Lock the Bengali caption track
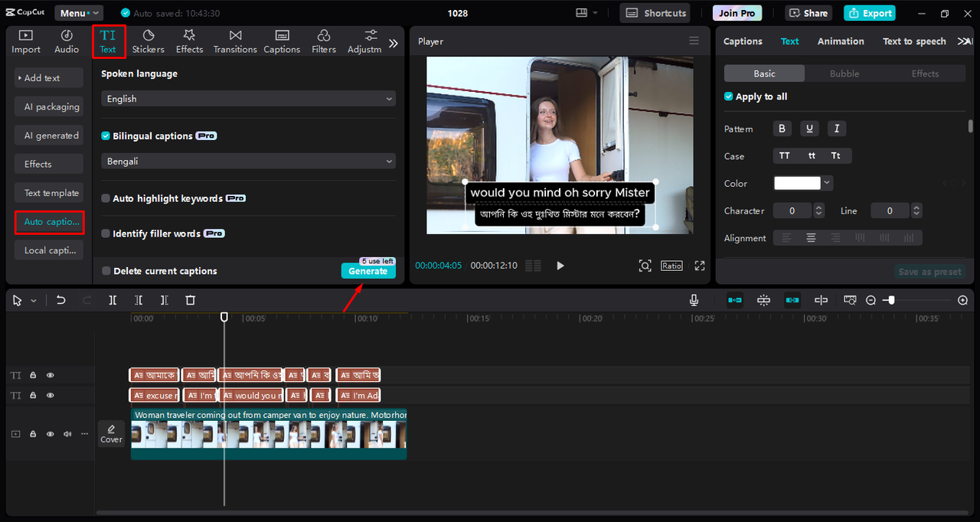980x522 pixels. pyautogui.click(x=33, y=375)
